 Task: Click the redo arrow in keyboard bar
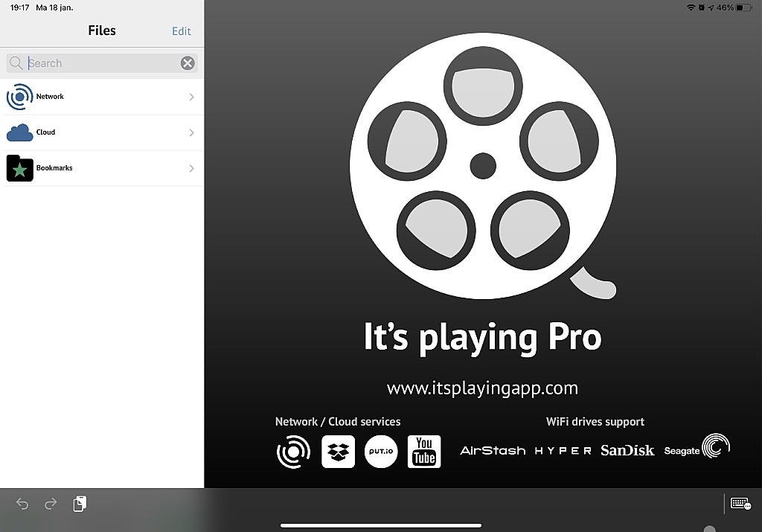point(51,504)
